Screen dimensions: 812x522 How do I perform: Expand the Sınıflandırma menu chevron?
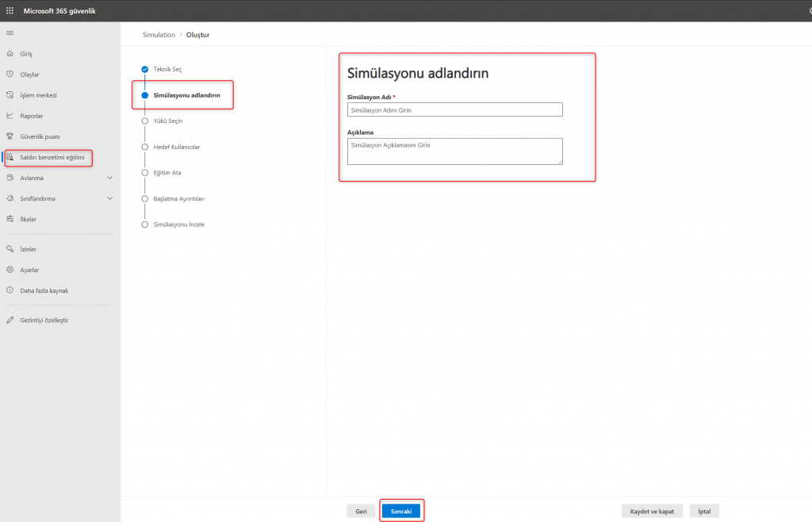(109, 198)
